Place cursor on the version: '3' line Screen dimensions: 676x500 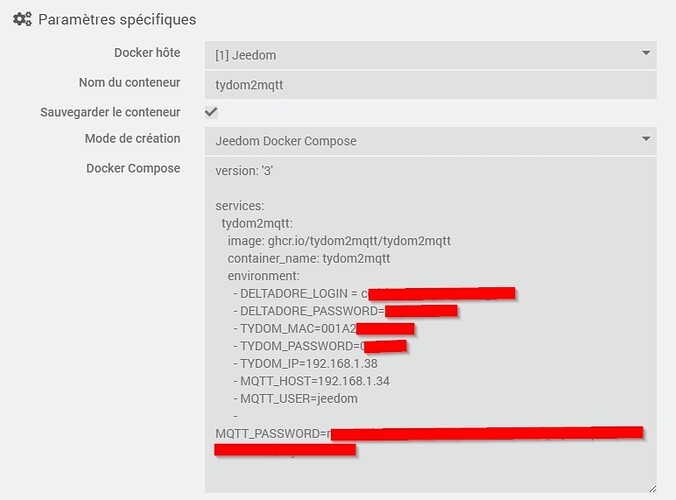tap(245, 170)
